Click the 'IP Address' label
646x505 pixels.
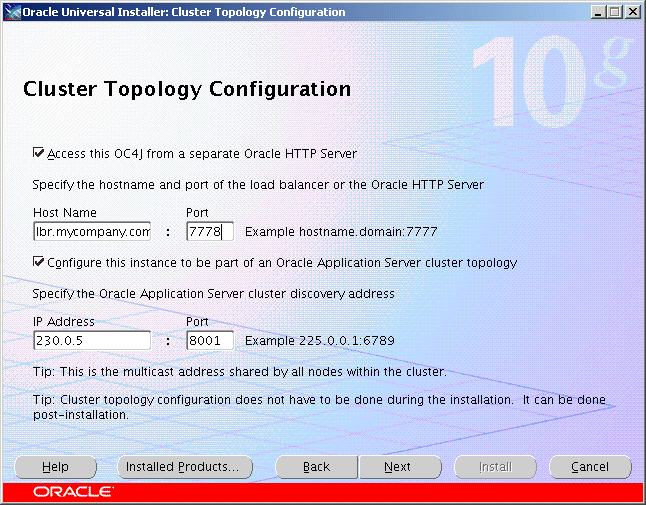[64, 321]
